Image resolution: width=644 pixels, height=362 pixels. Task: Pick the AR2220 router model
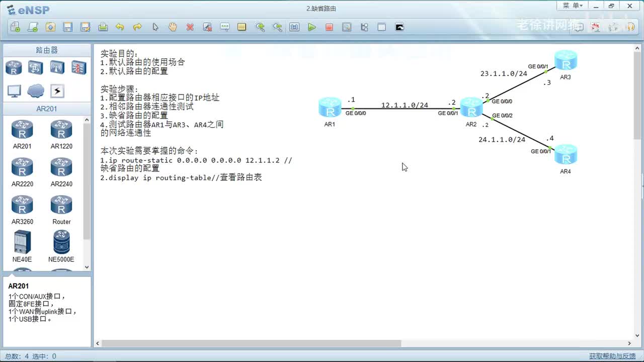coord(22,172)
